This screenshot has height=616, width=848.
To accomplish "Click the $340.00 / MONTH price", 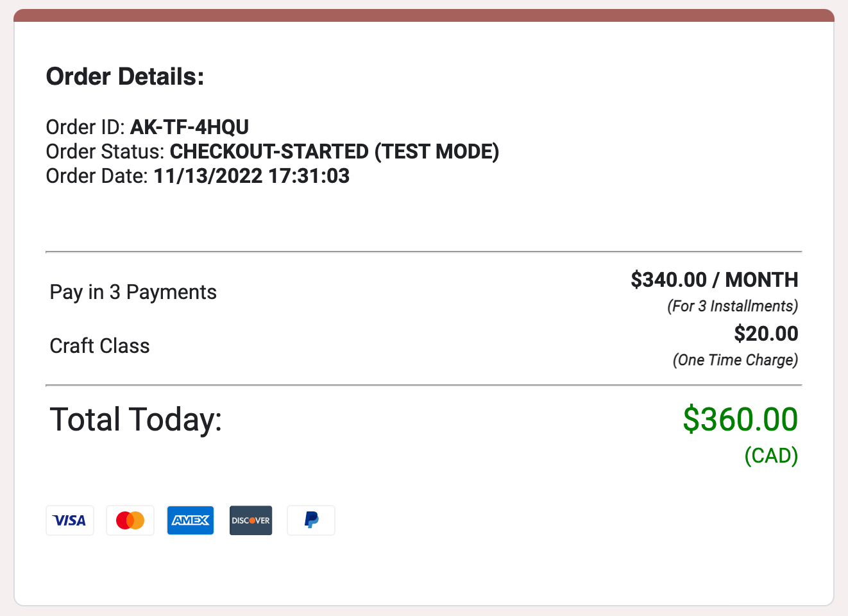I will pos(714,280).
